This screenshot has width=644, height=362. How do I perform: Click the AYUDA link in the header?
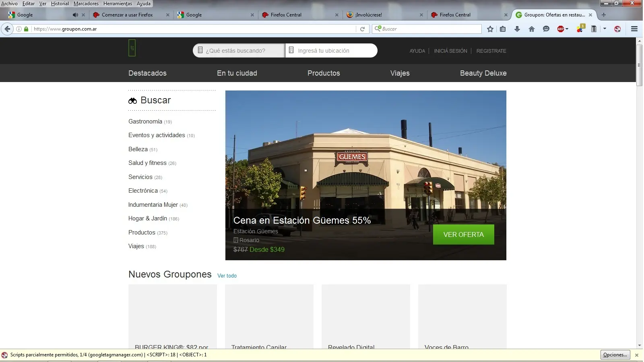[417, 51]
